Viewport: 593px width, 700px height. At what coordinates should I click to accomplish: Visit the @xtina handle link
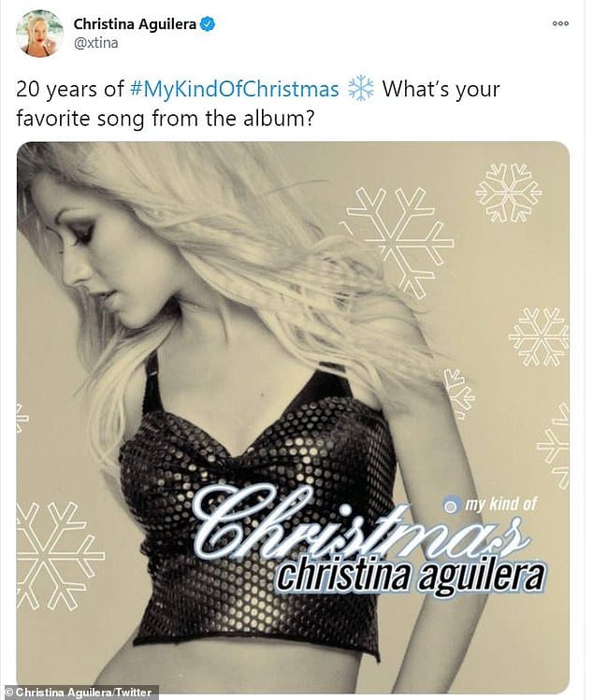(x=95, y=43)
